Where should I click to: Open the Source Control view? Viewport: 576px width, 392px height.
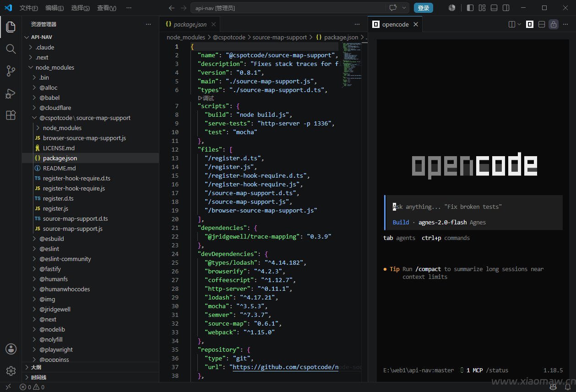click(x=11, y=71)
